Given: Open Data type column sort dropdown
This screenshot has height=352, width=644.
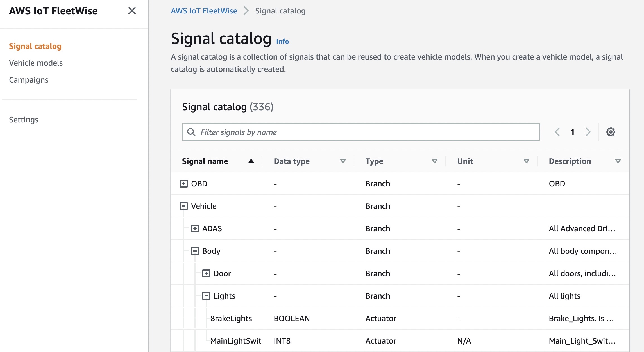Looking at the screenshot, I should 343,161.
